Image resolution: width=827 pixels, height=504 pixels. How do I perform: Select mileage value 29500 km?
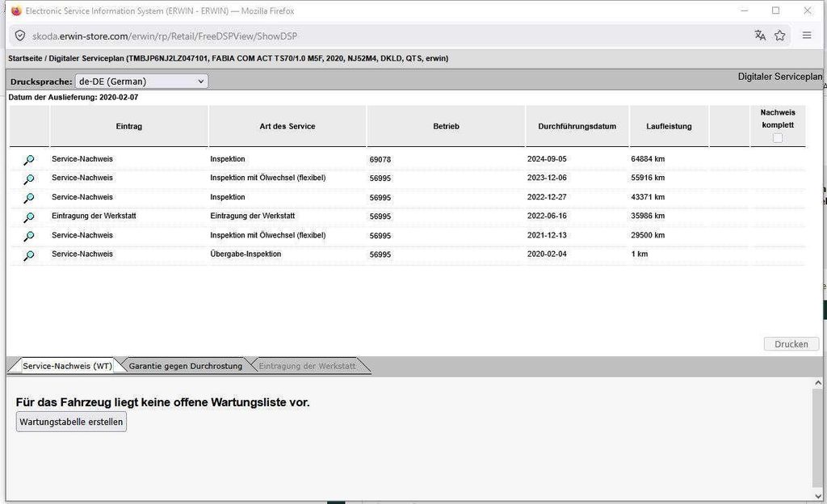pyautogui.click(x=648, y=235)
